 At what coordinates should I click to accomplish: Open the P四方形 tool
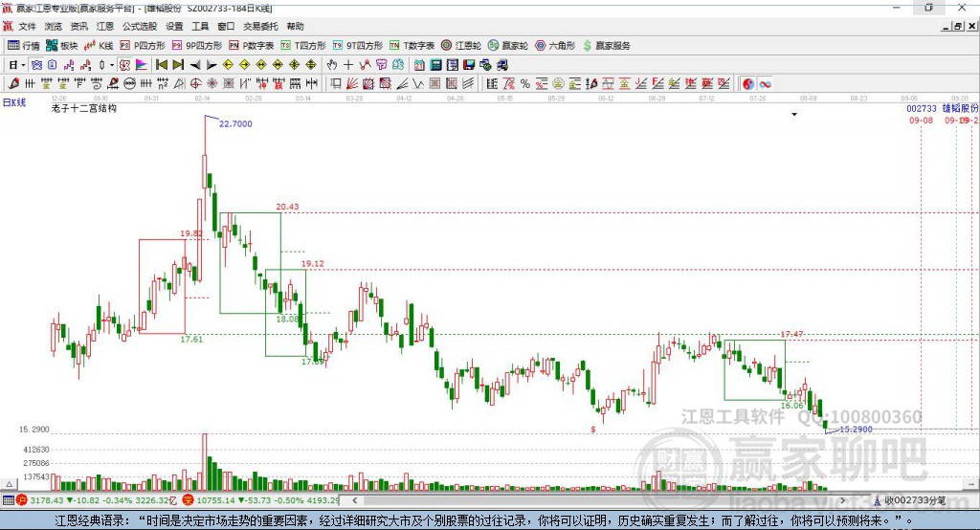tap(143, 46)
